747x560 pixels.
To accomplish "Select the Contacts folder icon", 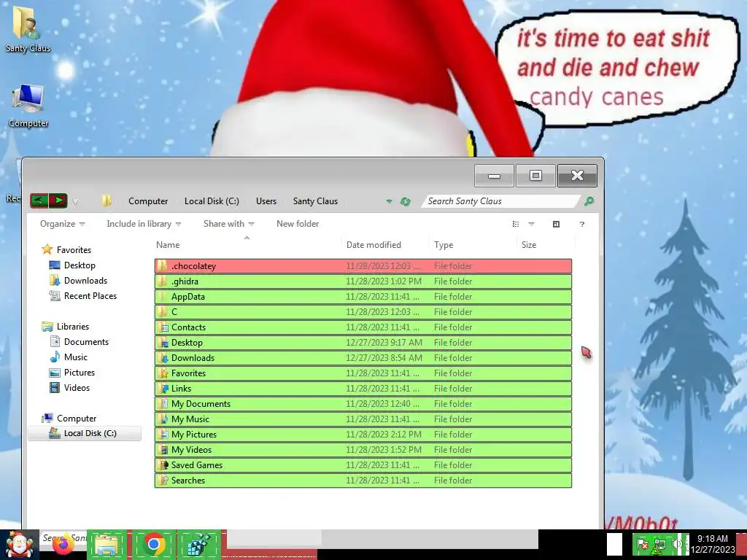I will [164, 327].
